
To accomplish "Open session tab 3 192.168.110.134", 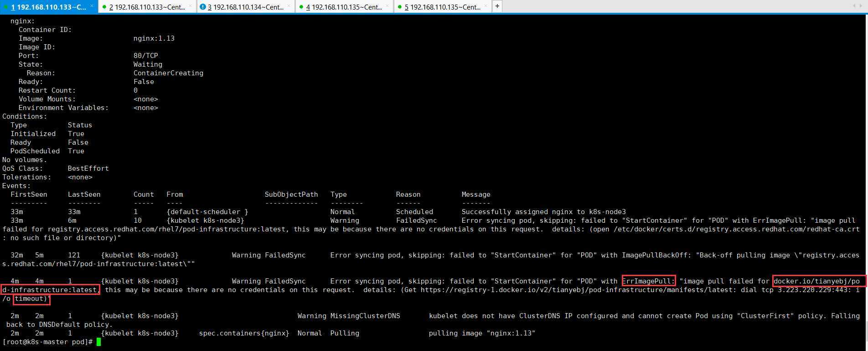I will pyautogui.click(x=246, y=7).
